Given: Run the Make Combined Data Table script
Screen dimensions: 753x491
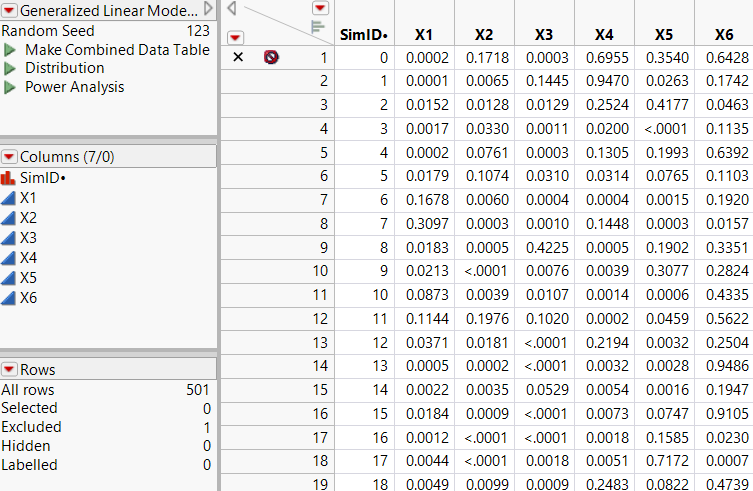Looking at the screenshot, I should 10,50.
